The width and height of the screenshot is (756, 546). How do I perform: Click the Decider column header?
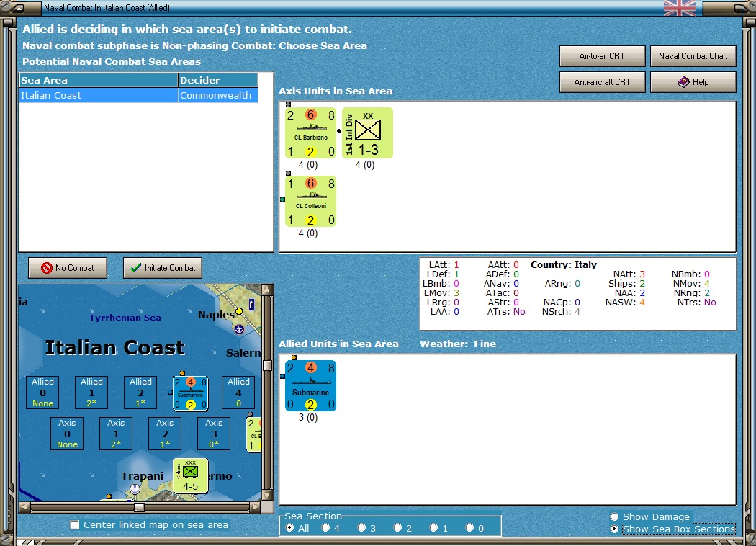(218, 80)
